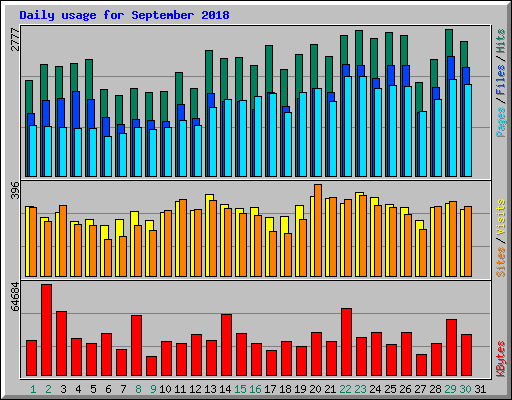
Task: Click day label 12 on the axis
Action: point(195,389)
